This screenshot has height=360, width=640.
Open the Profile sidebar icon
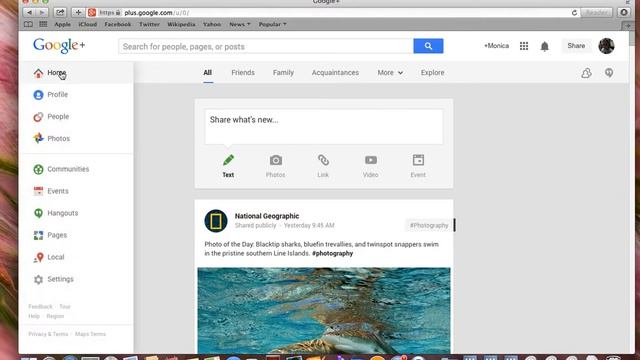coord(38,95)
